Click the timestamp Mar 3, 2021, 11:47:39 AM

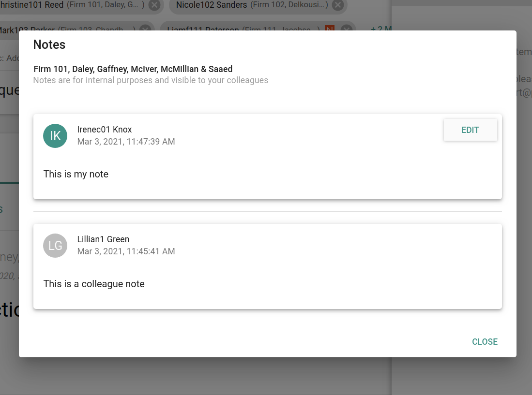click(126, 142)
